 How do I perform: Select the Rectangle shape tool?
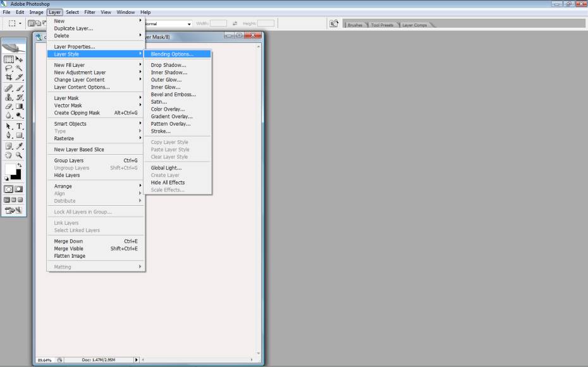click(x=19, y=135)
